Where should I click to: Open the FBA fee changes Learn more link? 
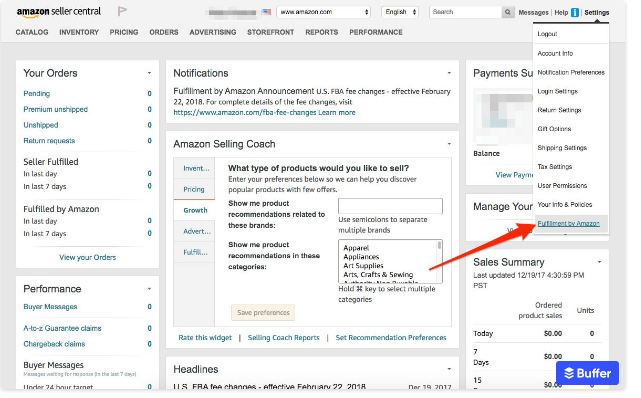(x=337, y=112)
